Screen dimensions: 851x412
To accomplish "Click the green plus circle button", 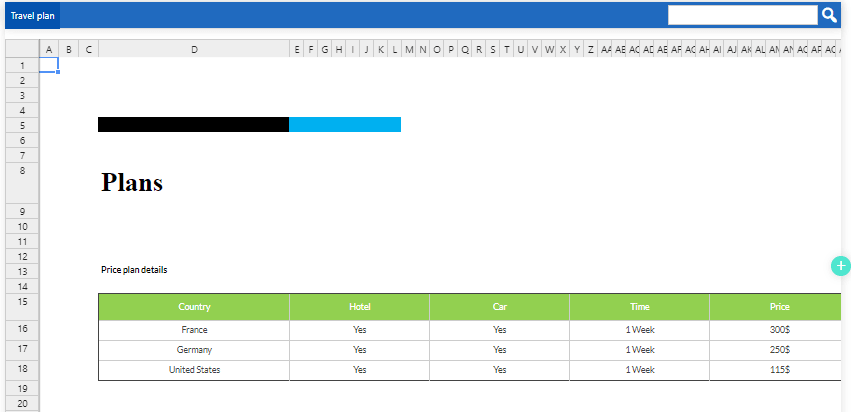I will (x=840, y=265).
